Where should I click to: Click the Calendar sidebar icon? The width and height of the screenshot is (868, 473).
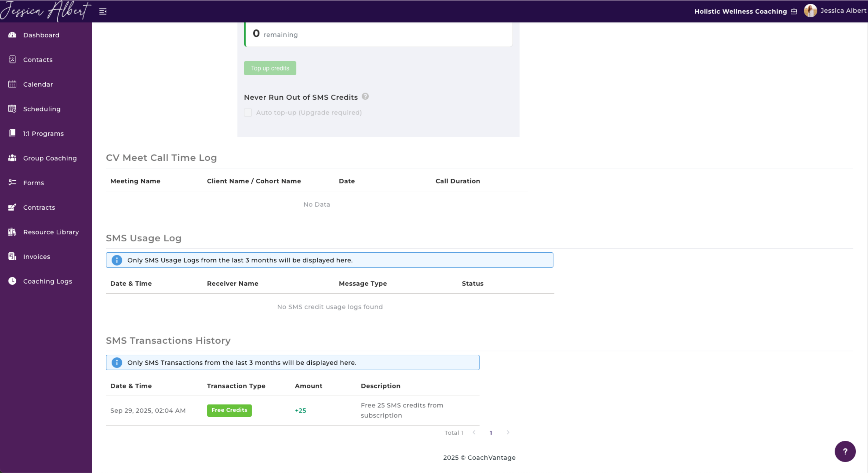(13, 84)
